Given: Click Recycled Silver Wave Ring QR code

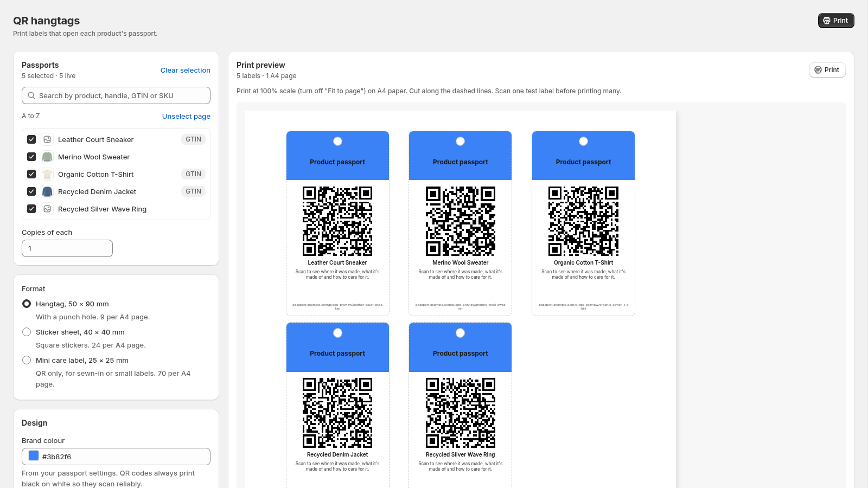Looking at the screenshot, I should point(461,413).
